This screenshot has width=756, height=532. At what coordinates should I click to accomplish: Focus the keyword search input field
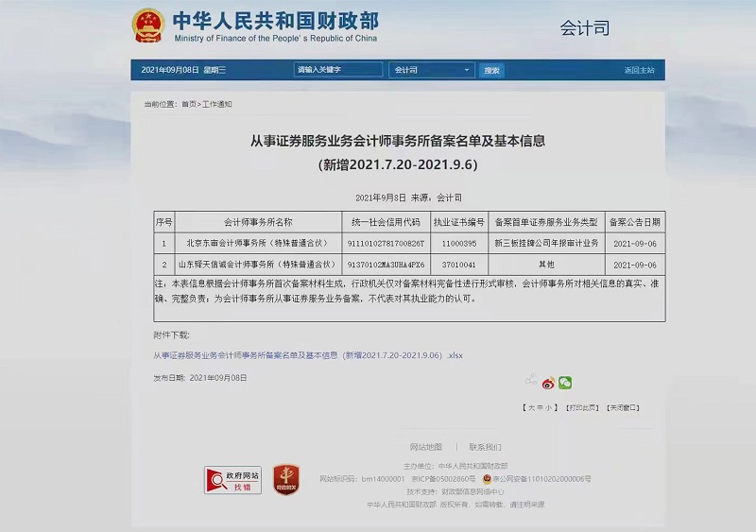coord(338,70)
